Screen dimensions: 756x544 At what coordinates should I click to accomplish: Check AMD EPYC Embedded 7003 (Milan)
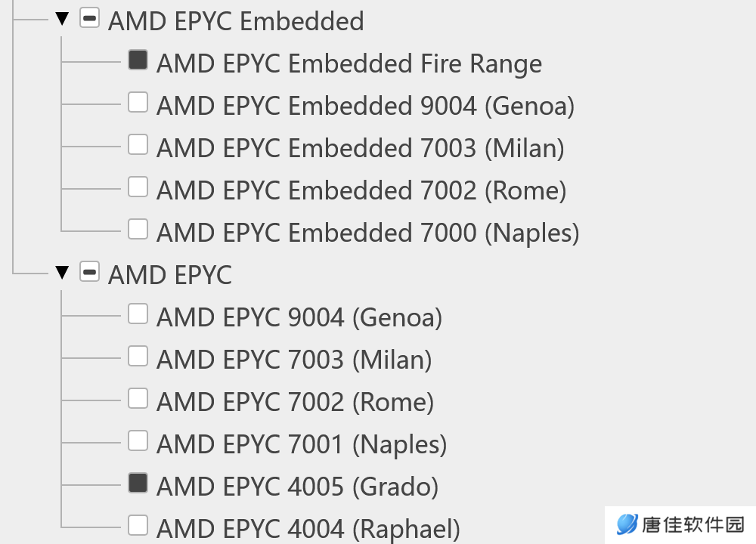pyautogui.click(x=138, y=144)
